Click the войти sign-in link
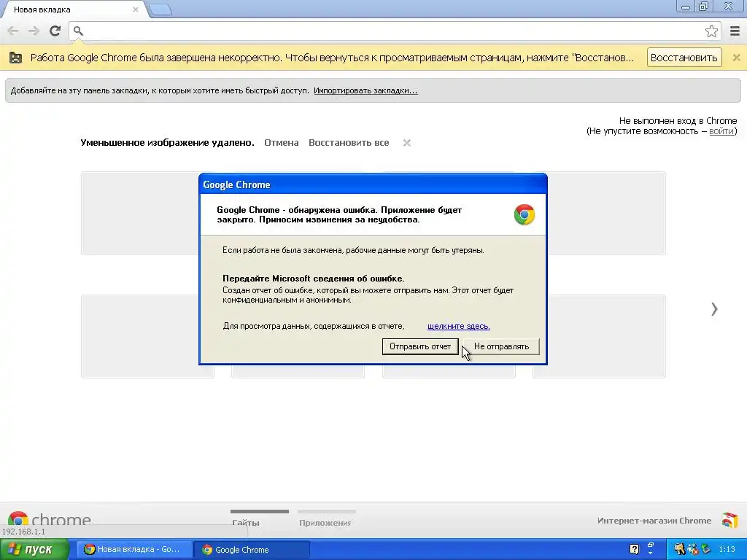Image resolution: width=747 pixels, height=560 pixels. click(x=721, y=131)
